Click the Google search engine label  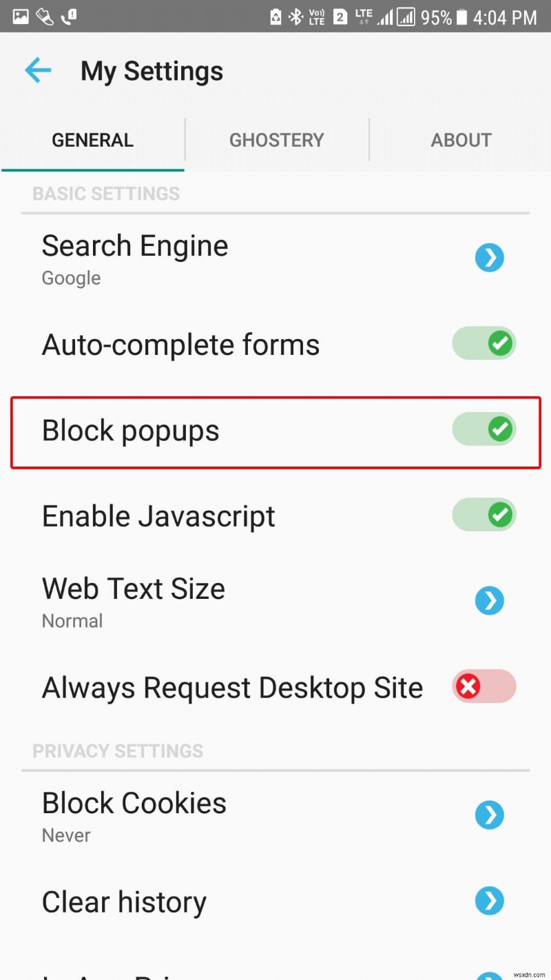pos(71,278)
